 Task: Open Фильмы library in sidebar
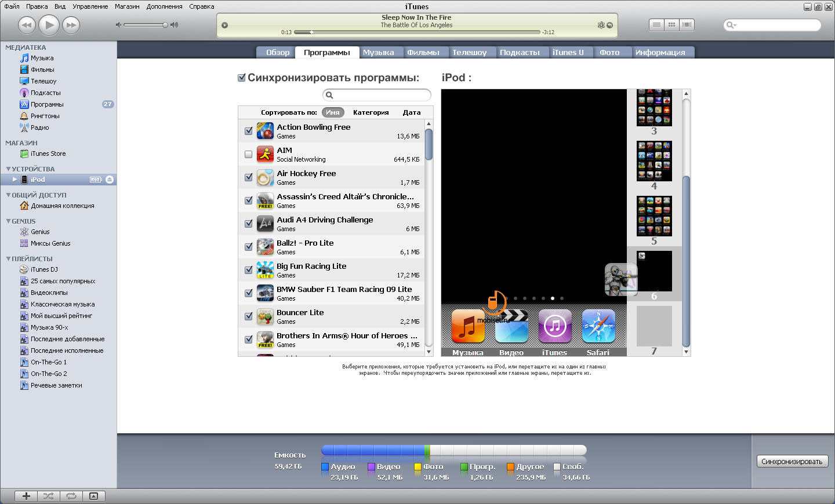[42, 70]
